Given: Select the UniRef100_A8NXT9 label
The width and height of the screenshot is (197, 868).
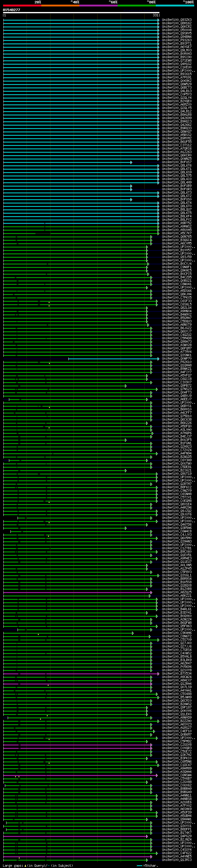Looking at the screenshot, I should coord(177,325).
